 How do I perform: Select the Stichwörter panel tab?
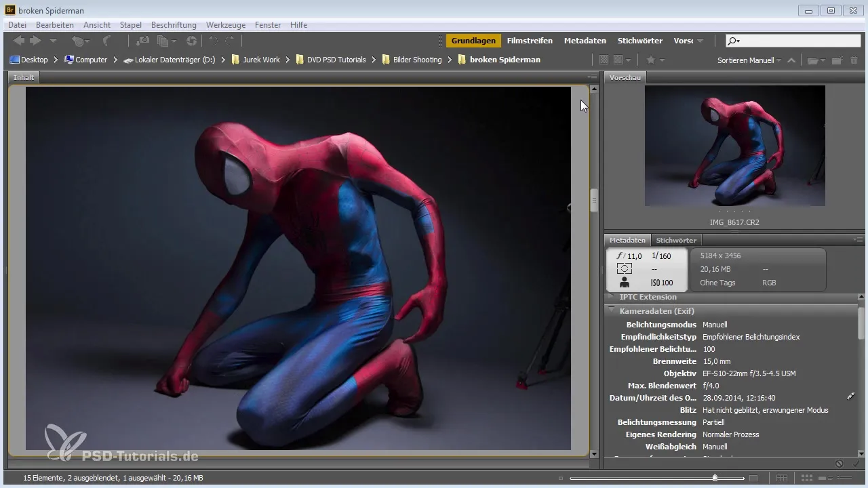(x=676, y=240)
